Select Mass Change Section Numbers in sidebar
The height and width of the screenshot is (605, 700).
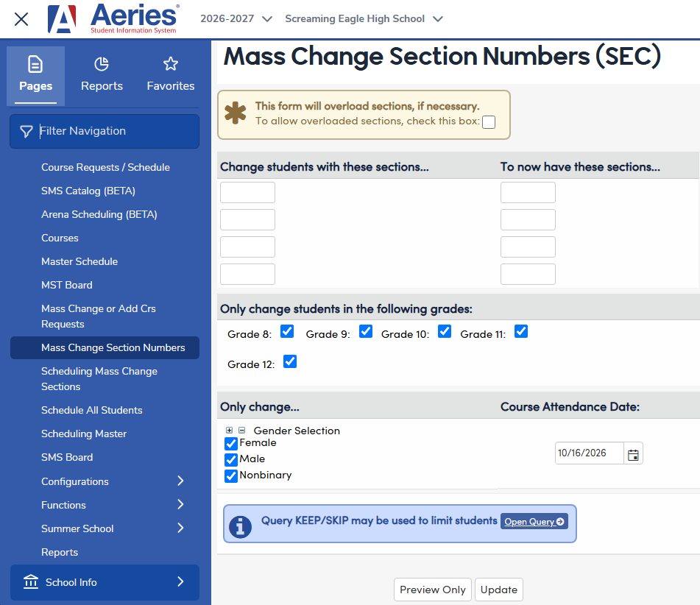click(x=105, y=348)
